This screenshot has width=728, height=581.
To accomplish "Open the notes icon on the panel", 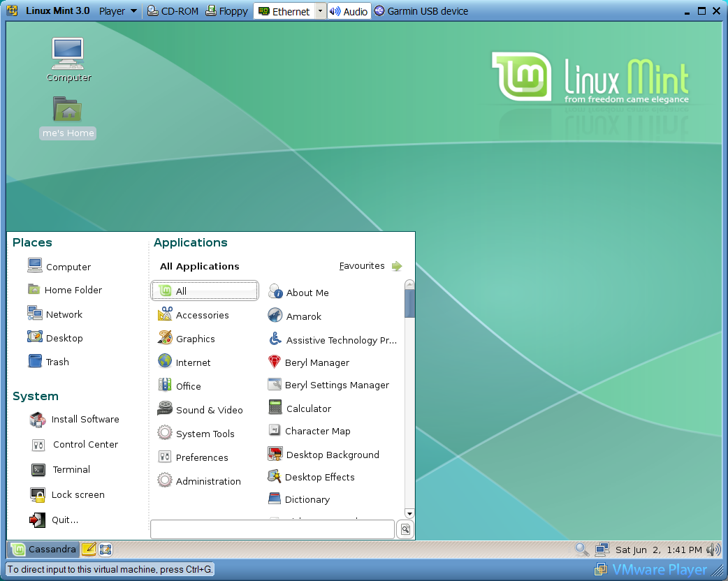I will point(88,550).
